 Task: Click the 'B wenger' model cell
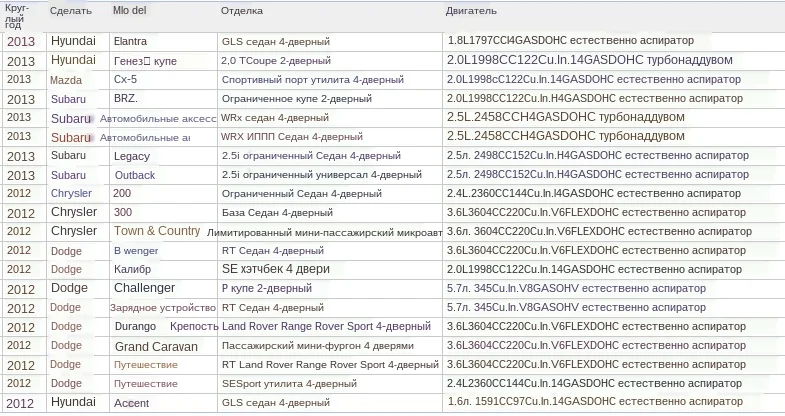136,250
